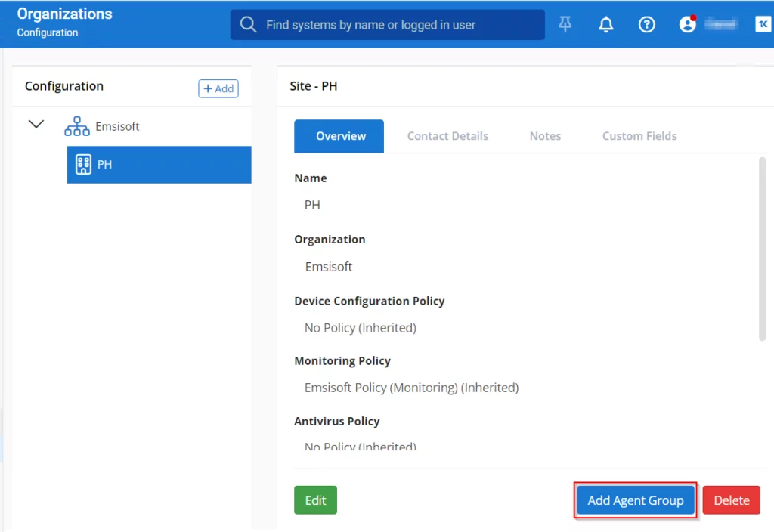Click the Overview panel vertical scrollbar
Screen dimensions: 774x532
(762, 249)
